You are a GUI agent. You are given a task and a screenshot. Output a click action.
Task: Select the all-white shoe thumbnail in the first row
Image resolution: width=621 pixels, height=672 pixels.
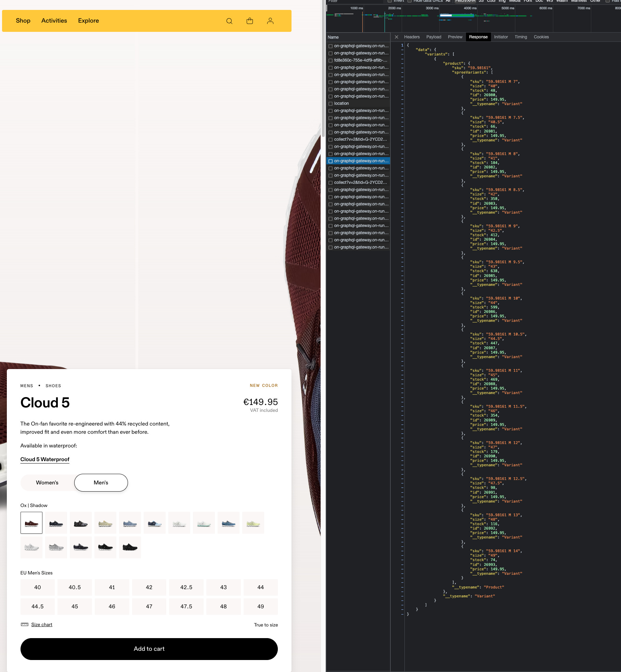pos(179,523)
